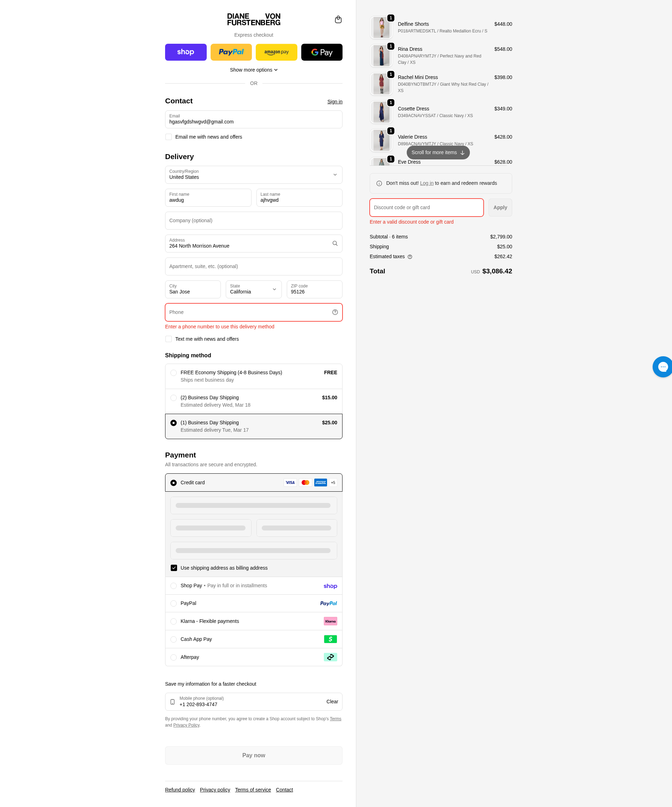The image size is (672, 807).
Task: Pay with Amazon Pay express button
Action: (276, 52)
